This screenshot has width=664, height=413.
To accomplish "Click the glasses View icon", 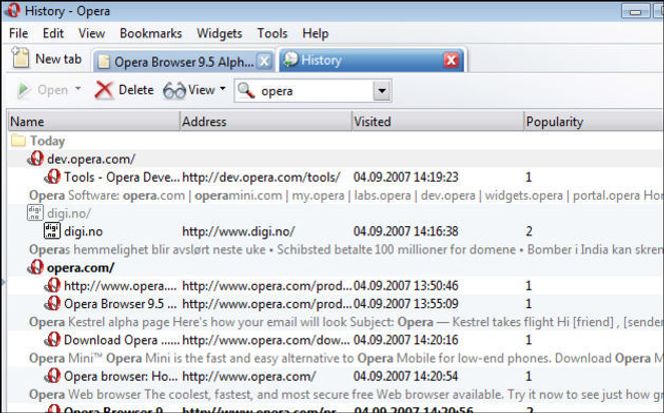I will (x=174, y=90).
